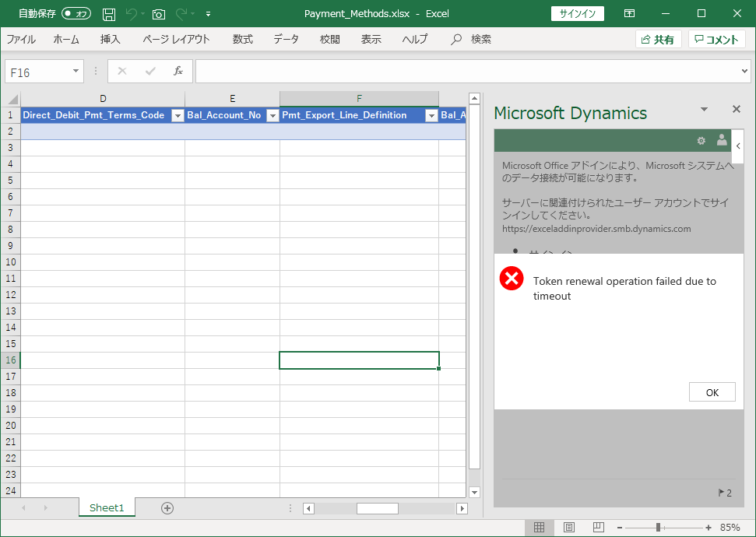The image size is (756, 537).
Task: Add a new sheet with plus icon
Action: pyautogui.click(x=167, y=508)
